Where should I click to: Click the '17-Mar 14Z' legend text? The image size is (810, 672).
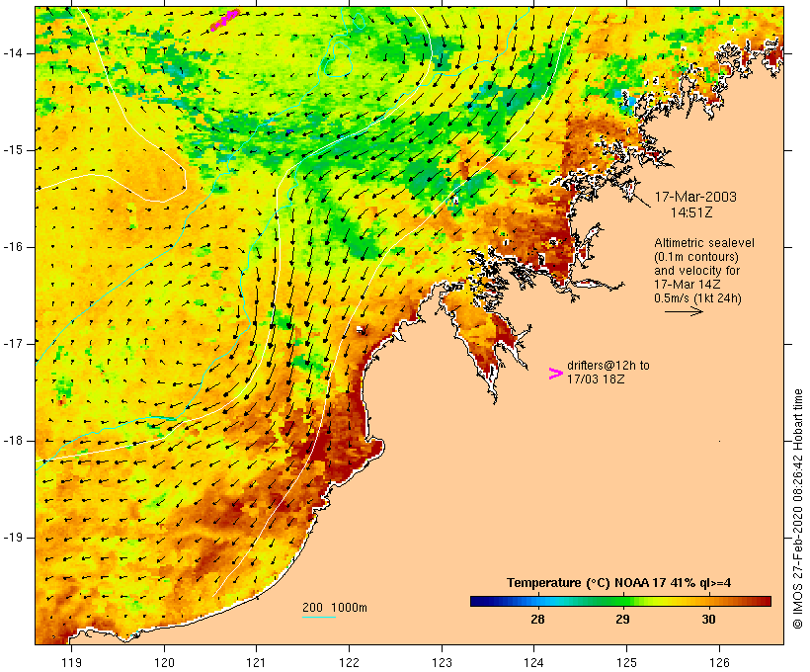[x=688, y=285]
